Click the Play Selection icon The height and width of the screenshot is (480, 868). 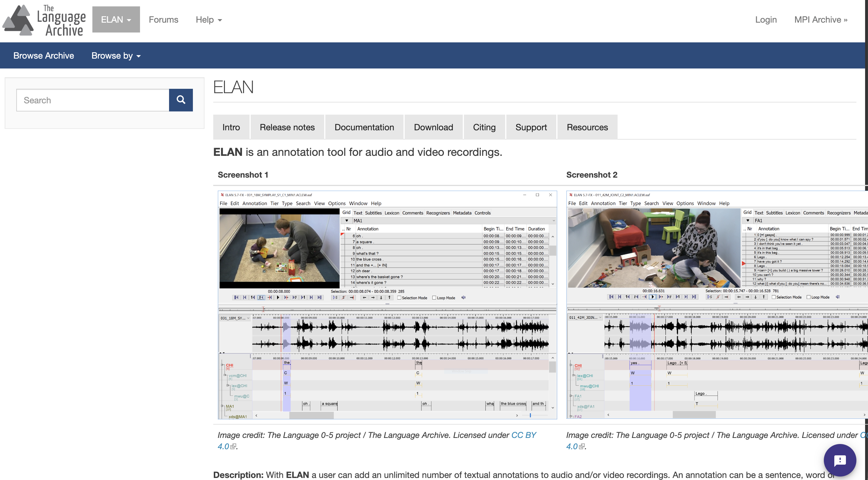coord(335,297)
